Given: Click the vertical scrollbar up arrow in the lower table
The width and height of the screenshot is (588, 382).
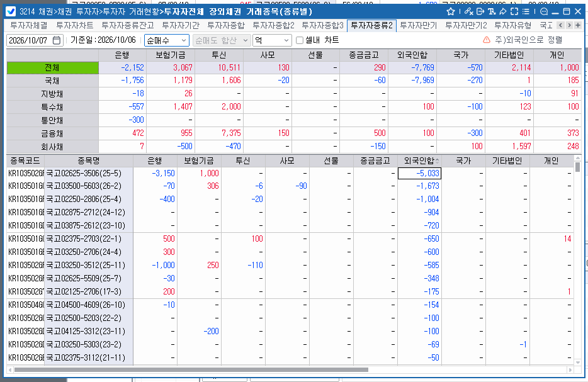Looking at the screenshot, I should click(577, 159).
